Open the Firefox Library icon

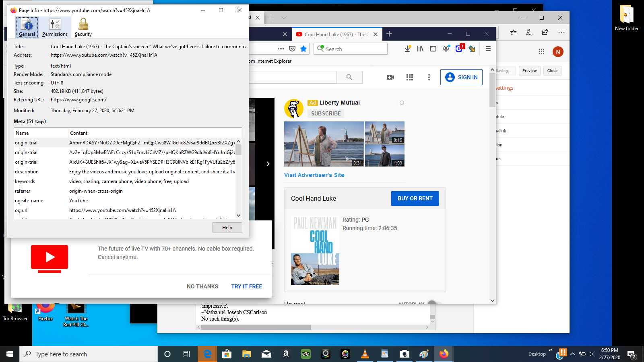(420, 49)
